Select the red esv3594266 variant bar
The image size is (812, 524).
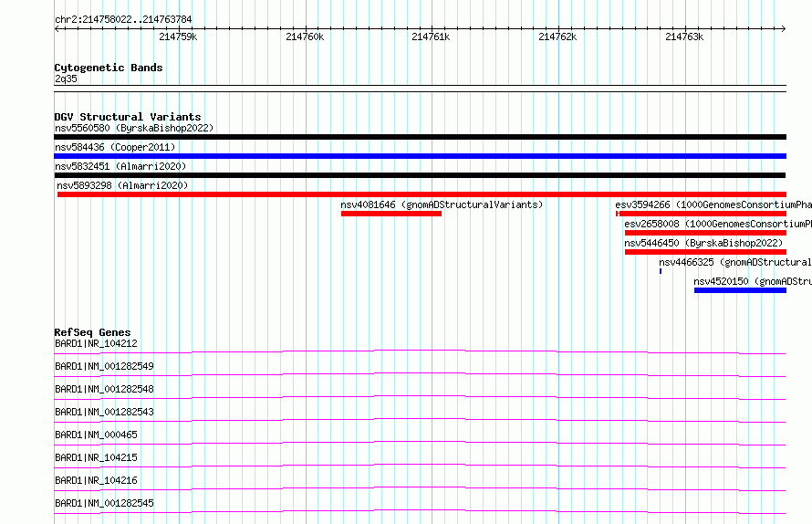[x=702, y=214]
